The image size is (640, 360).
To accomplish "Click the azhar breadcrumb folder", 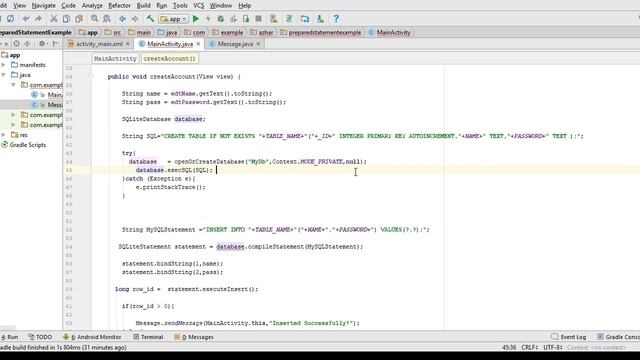I will [x=262, y=32].
